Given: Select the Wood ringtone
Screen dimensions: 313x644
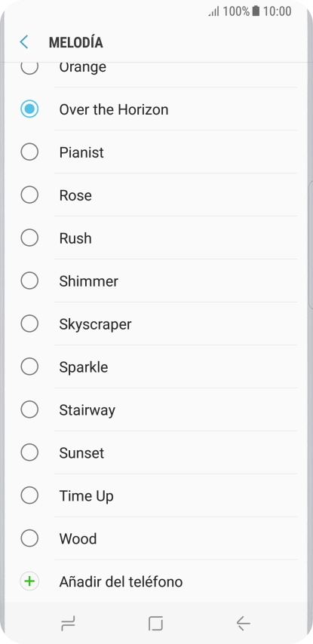Looking at the screenshot, I should (158, 538).
